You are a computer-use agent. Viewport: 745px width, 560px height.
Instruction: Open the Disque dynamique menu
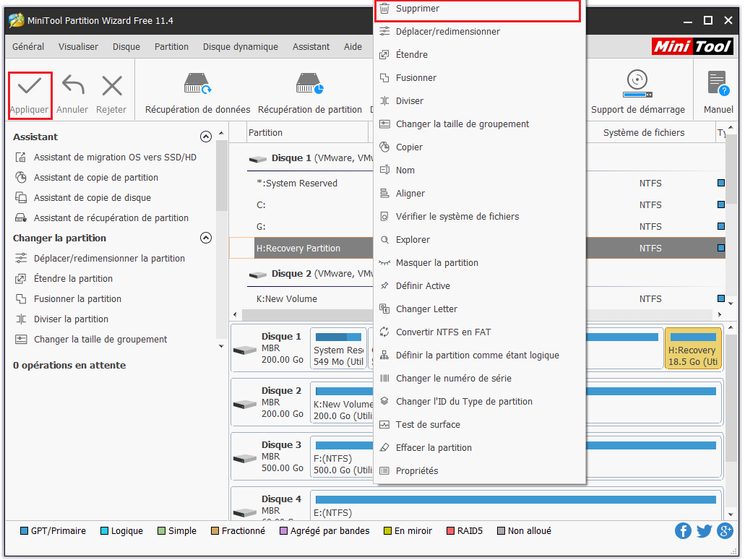point(240,46)
